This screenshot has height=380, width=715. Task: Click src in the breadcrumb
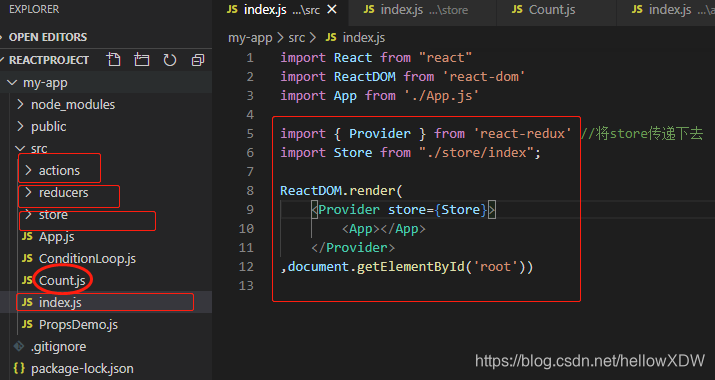click(296, 37)
